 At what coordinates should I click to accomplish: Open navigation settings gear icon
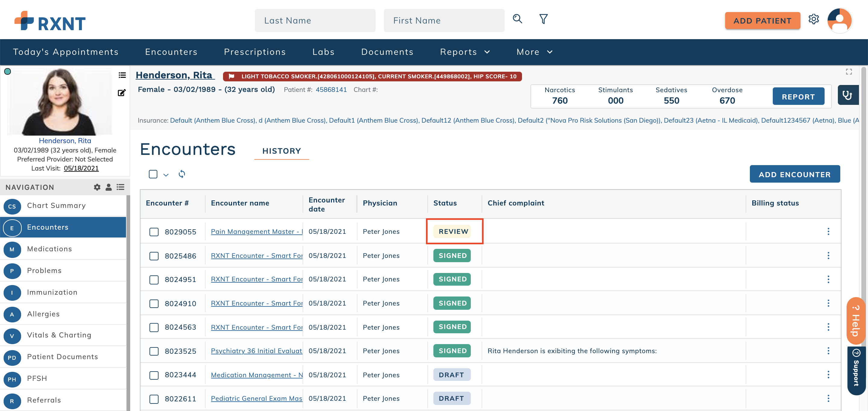click(97, 187)
